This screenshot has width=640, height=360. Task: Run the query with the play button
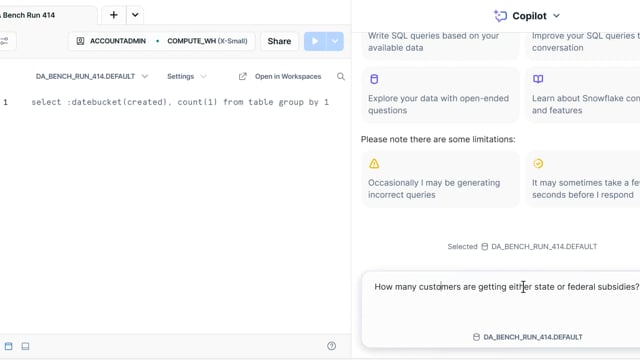pyautogui.click(x=315, y=41)
